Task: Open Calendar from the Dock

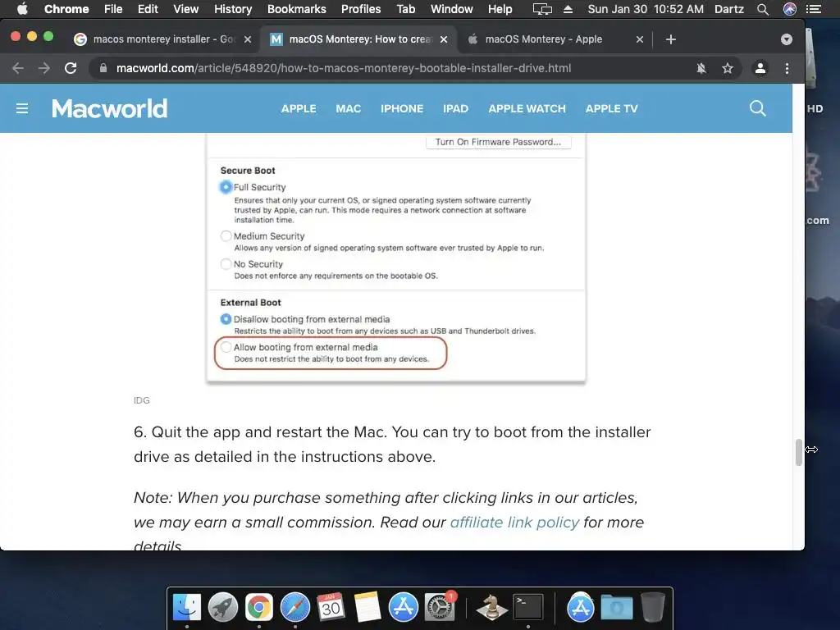Action: tap(331, 608)
